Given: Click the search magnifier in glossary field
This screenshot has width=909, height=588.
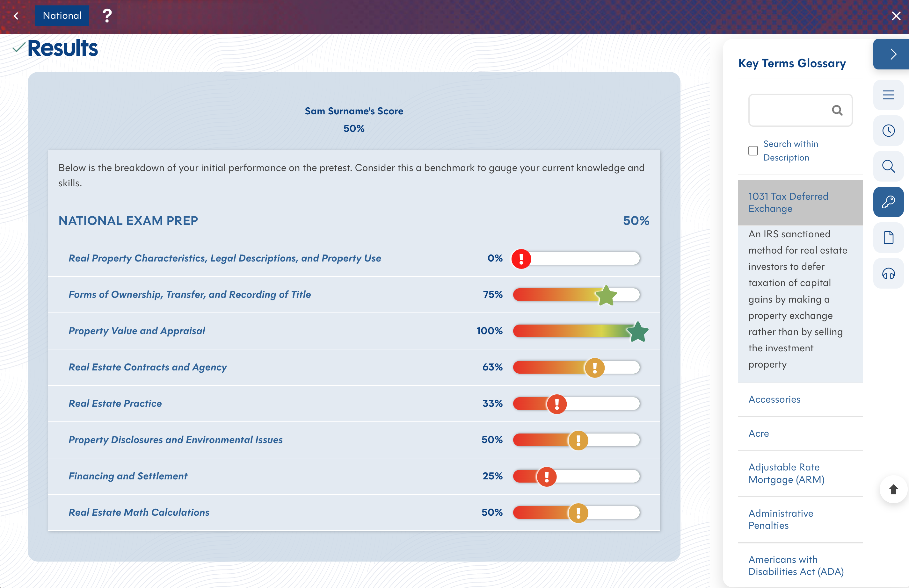Looking at the screenshot, I should pos(837,110).
